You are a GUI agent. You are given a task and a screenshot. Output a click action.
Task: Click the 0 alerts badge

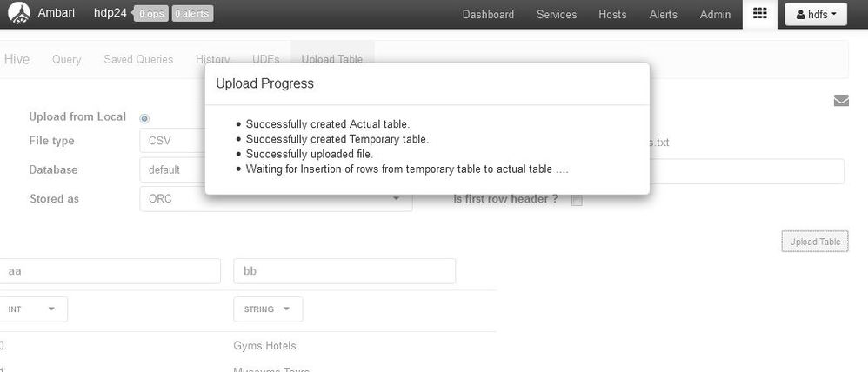coord(192,14)
